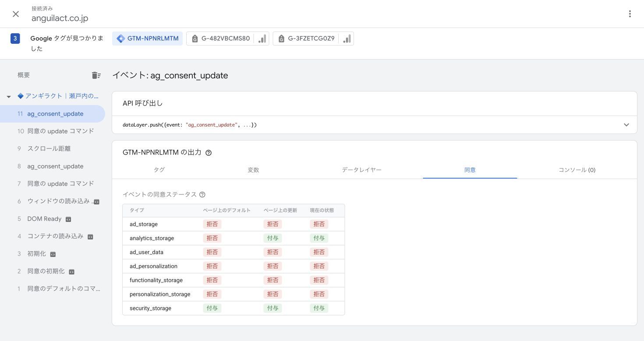Select event 10 同意の update コマンド

(53, 131)
